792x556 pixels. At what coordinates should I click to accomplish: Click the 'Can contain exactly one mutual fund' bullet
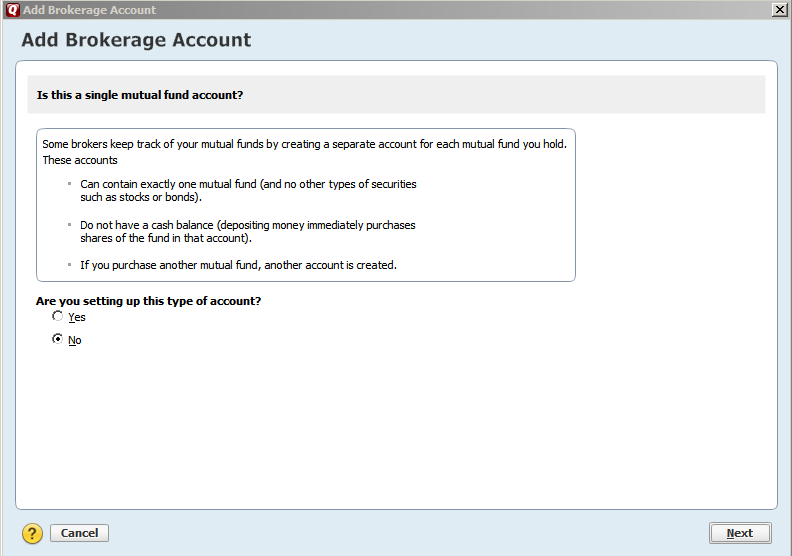[x=248, y=190]
